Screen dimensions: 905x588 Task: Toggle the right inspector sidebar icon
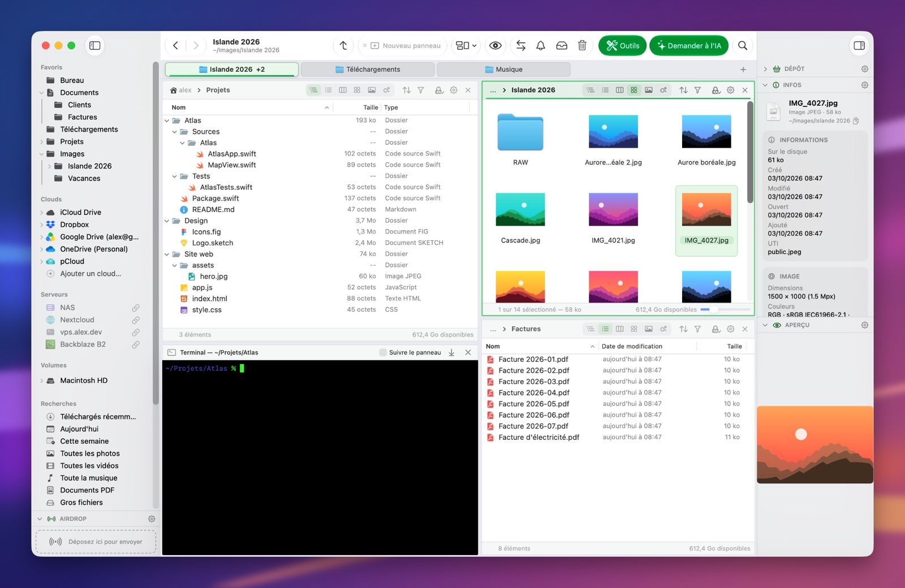pos(859,46)
